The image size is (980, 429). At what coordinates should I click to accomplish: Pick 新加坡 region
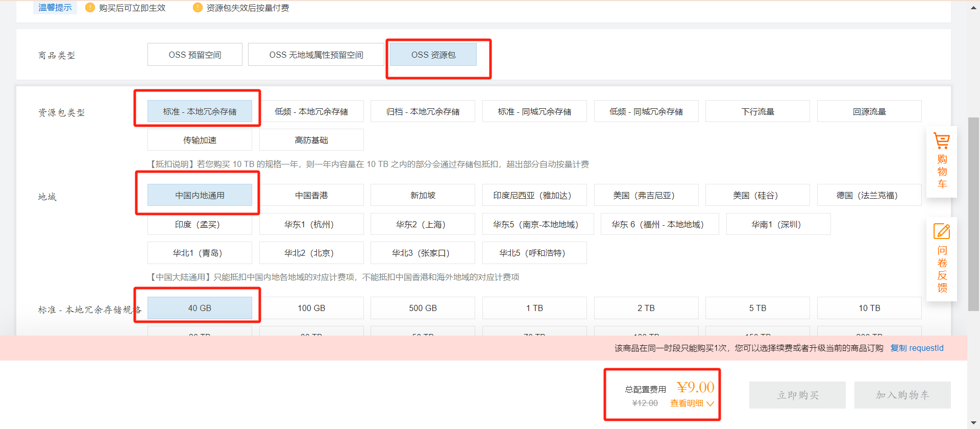tap(423, 195)
